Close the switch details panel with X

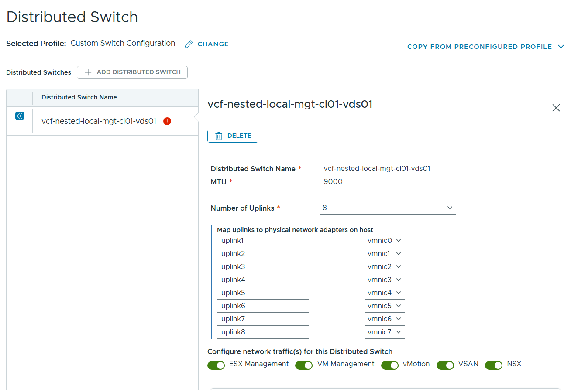tap(556, 108)
